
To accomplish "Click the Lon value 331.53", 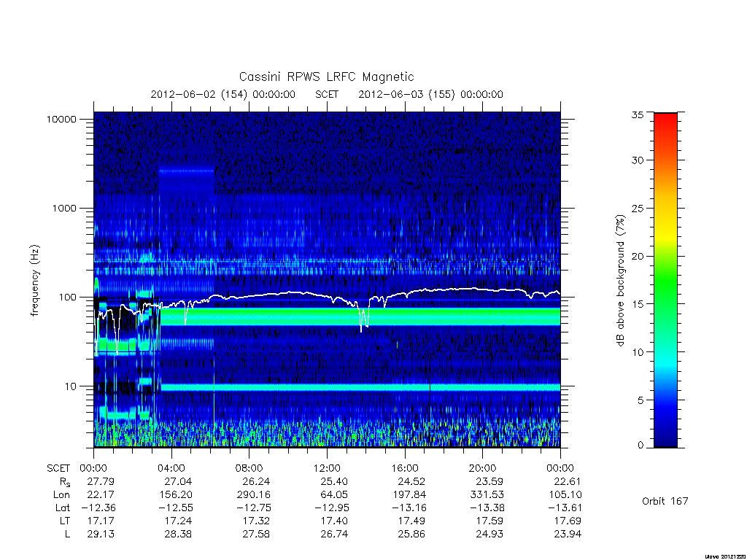I will point(487,495).
